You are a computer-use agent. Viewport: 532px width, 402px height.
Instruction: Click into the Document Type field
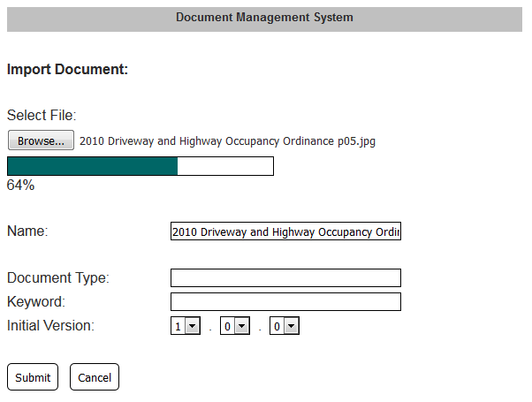point(285,277)
